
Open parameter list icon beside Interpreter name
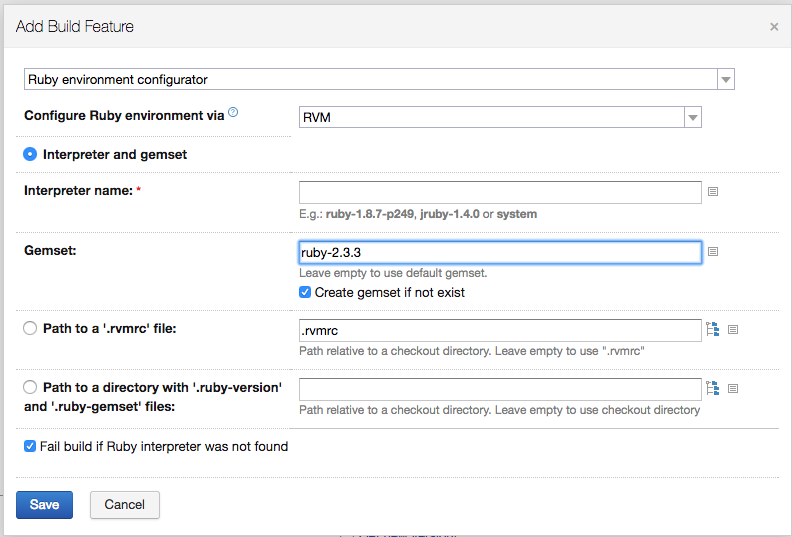tap(713, 191)
